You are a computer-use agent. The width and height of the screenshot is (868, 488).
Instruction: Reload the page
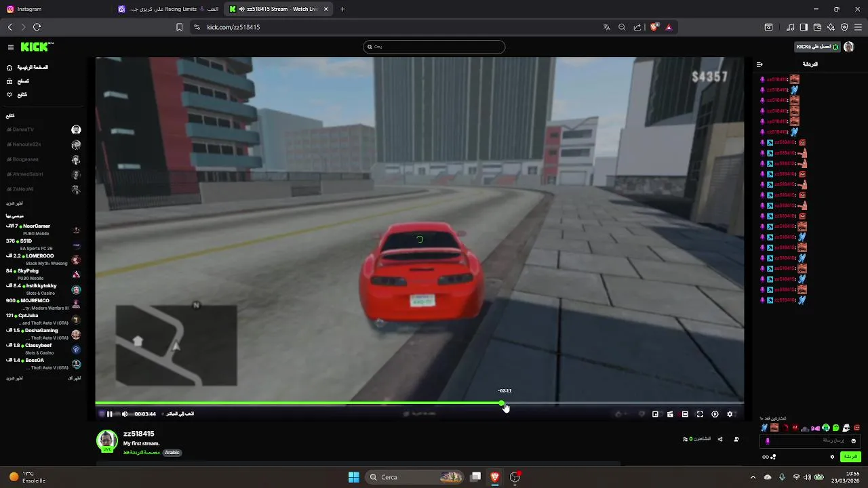point(37,27)
